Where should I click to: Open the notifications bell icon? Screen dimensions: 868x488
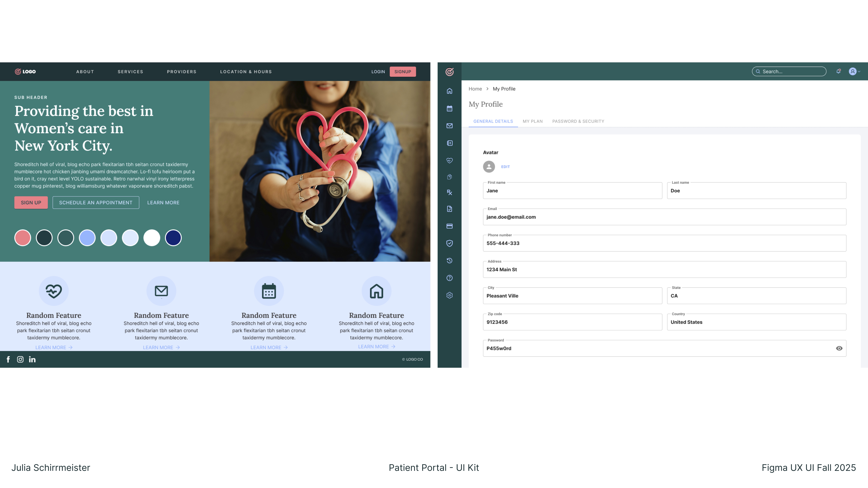[x=838, y=71]
